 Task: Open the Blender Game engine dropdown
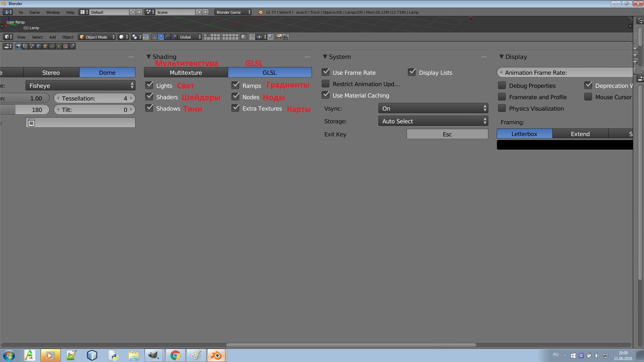(233, 12)
